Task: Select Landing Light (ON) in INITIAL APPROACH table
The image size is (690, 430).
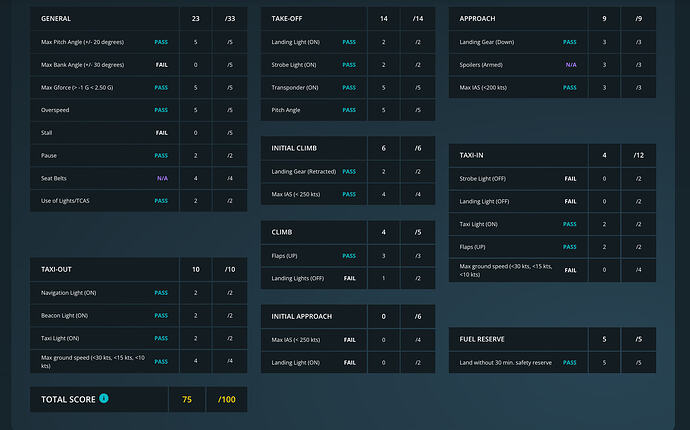Action: (x=296, y=363)
